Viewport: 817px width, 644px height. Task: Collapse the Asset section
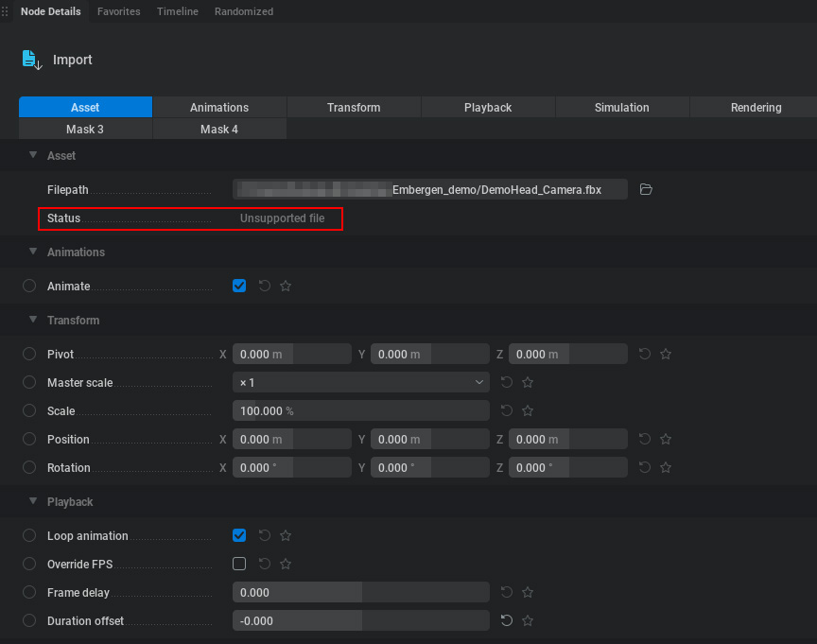[33, 155]
